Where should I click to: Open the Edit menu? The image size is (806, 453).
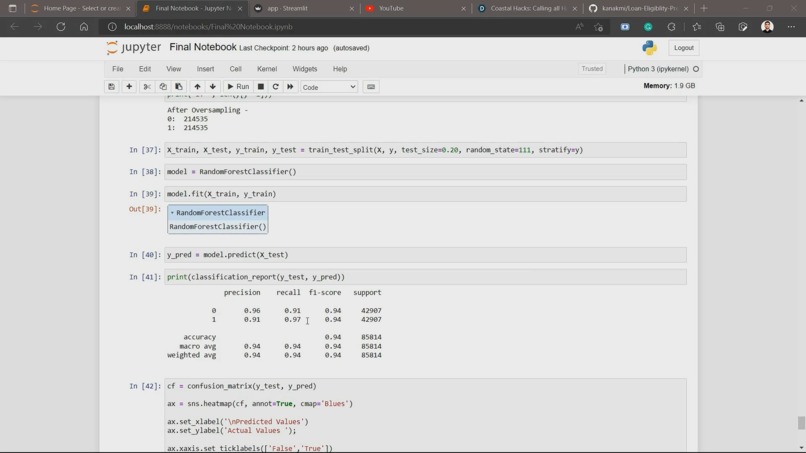tap(145, 69)
